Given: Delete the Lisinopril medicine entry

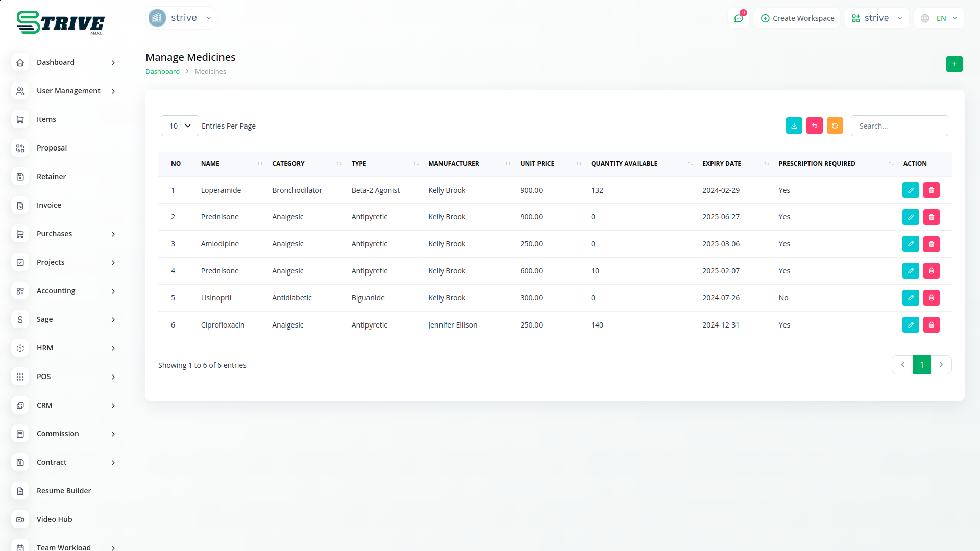Looking at the screenshot, I should click(931, 298).
